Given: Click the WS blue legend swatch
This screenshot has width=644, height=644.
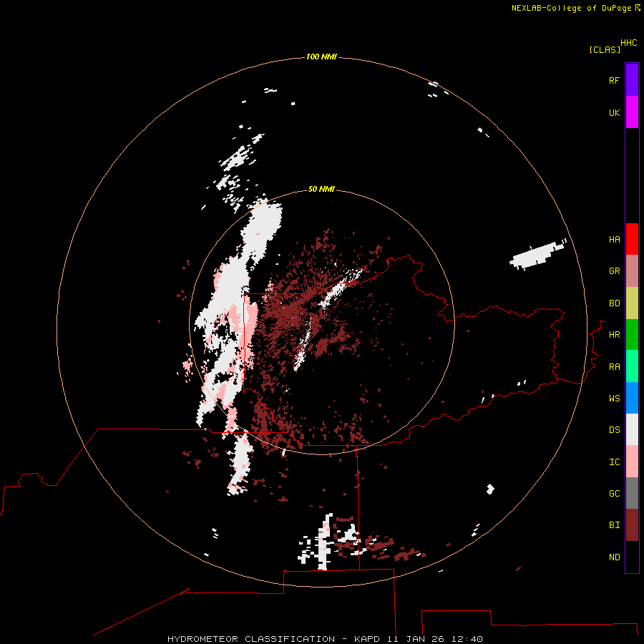Looking at the screenshot, I should pyautogui.click(x=632, y=398).
